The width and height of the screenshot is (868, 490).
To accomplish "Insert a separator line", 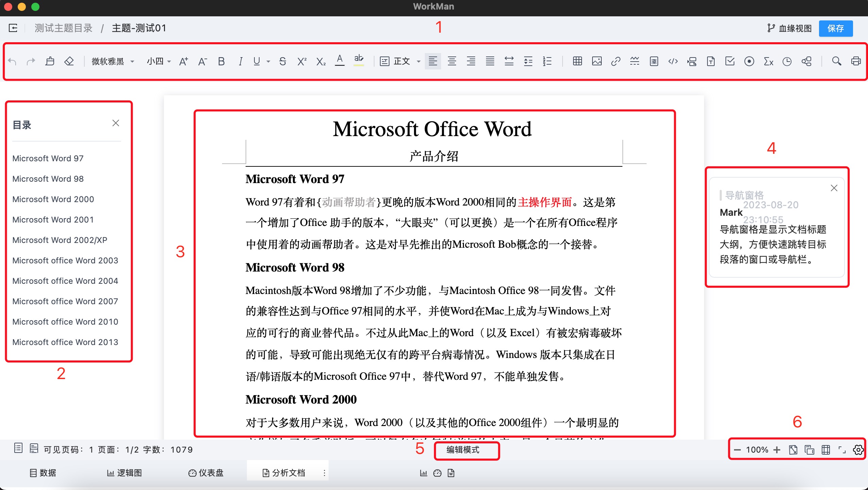I will (635, 61).
